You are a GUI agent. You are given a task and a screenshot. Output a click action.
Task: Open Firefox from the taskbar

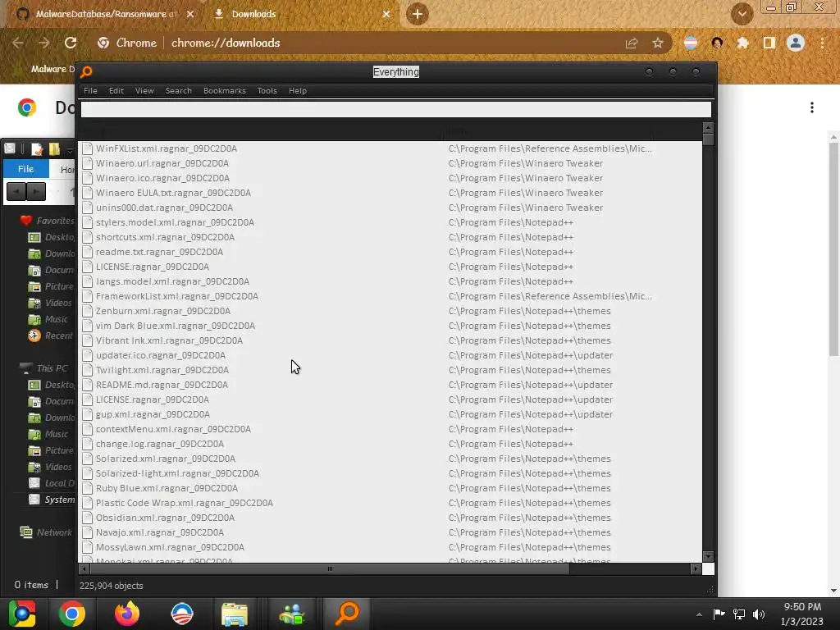click(x=127, y=614)
